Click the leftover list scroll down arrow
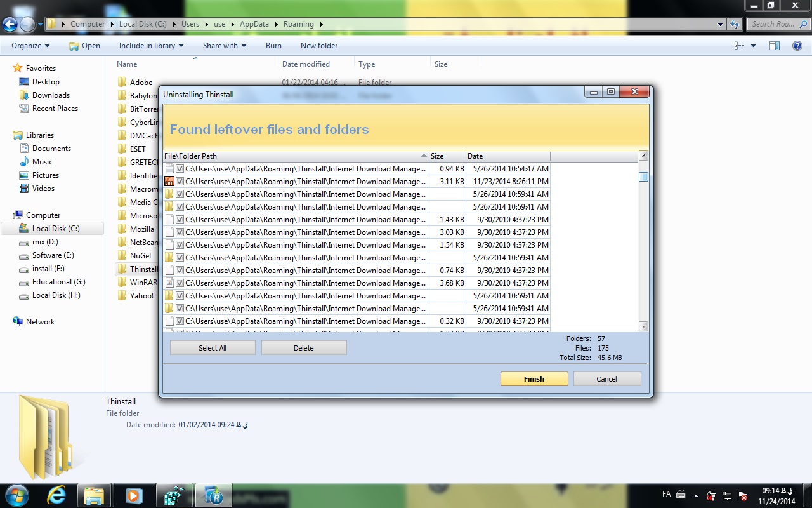The image size is (812, 508). (643, 326)
